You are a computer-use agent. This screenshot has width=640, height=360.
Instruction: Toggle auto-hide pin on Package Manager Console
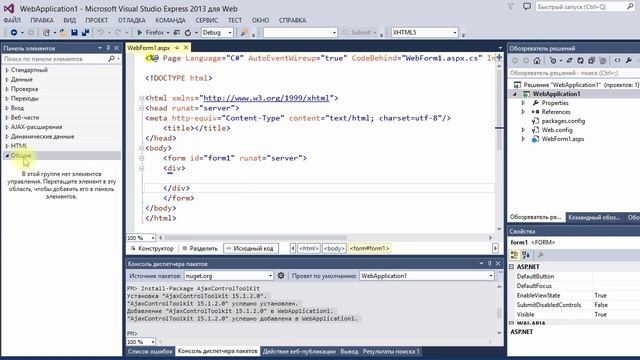[x=490, y=264]
